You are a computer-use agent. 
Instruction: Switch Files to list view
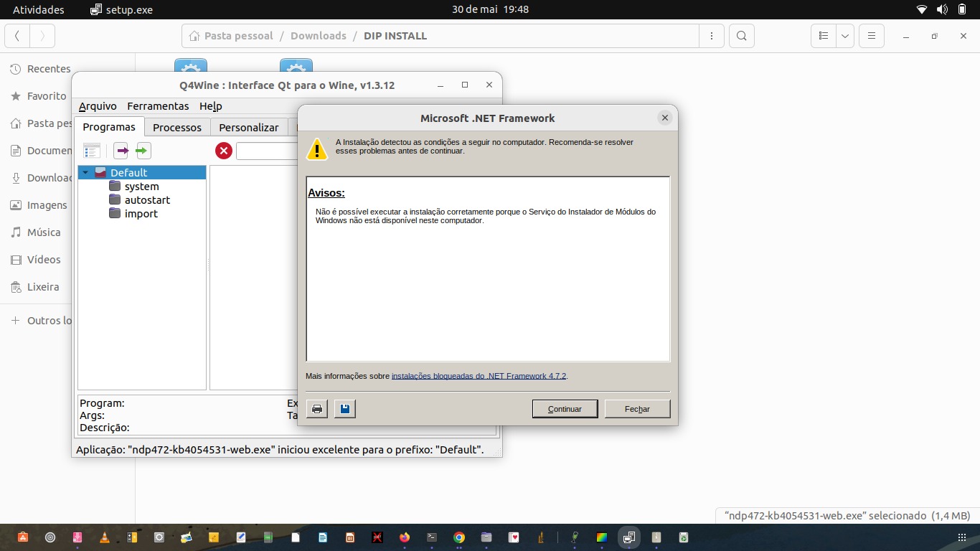point(824,36)
